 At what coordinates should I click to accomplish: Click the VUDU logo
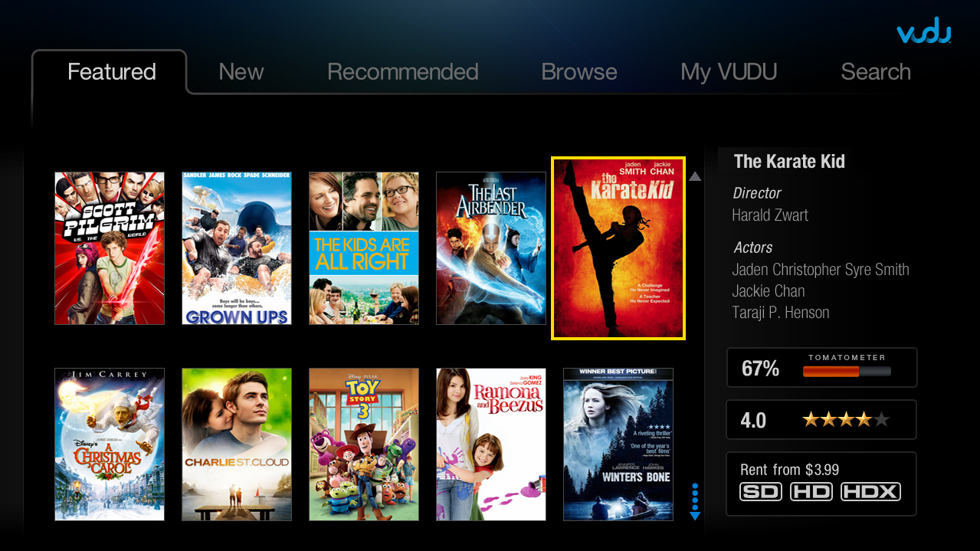tap(924, 32)
